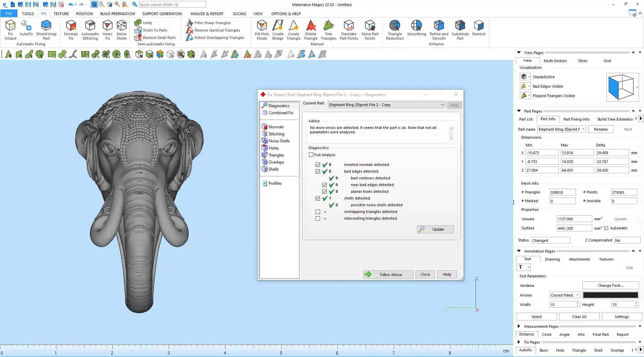Uncheck shells detected checkbox

click(x=318, y=198)
